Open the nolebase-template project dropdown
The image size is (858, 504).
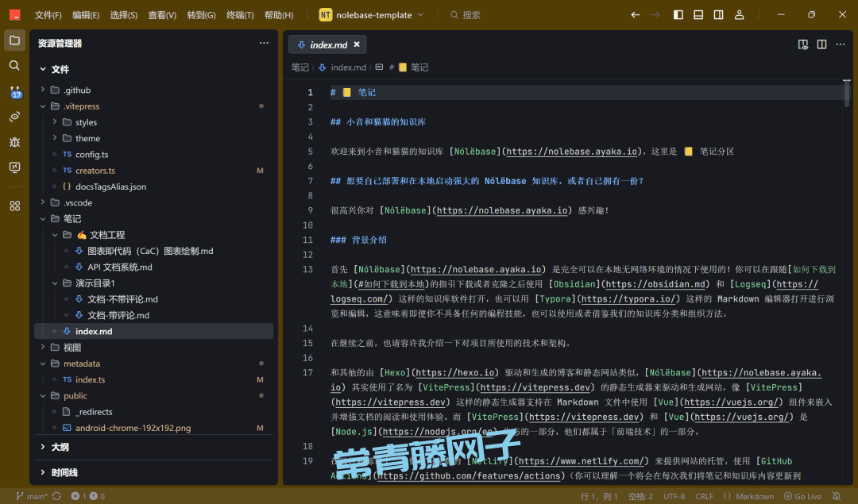(x=372, y=15)
